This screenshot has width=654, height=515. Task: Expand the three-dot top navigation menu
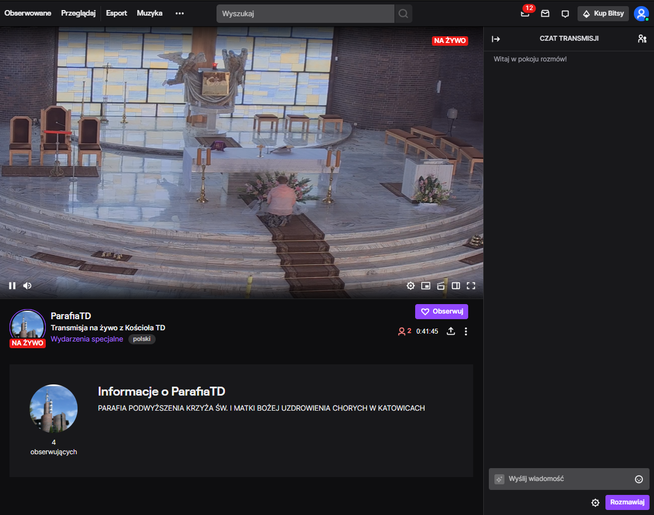pyautogui.click(x=180, y=14)
